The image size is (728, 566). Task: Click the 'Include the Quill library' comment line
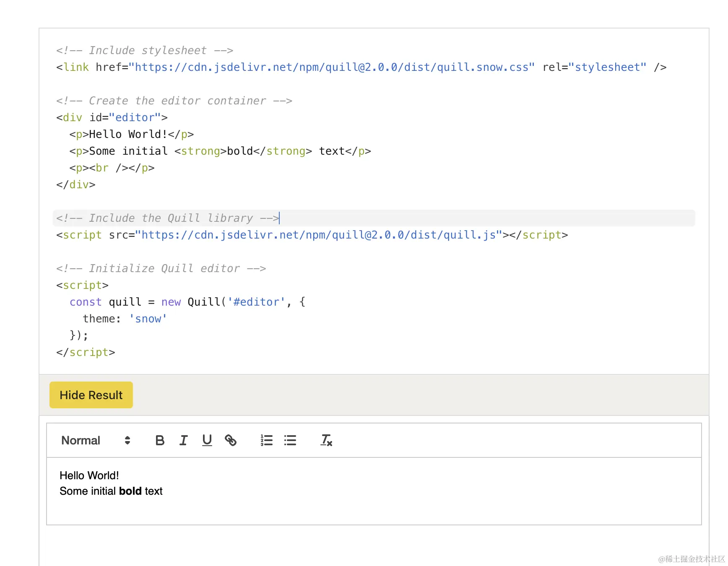pyautogui.click(x=168, y=218)
